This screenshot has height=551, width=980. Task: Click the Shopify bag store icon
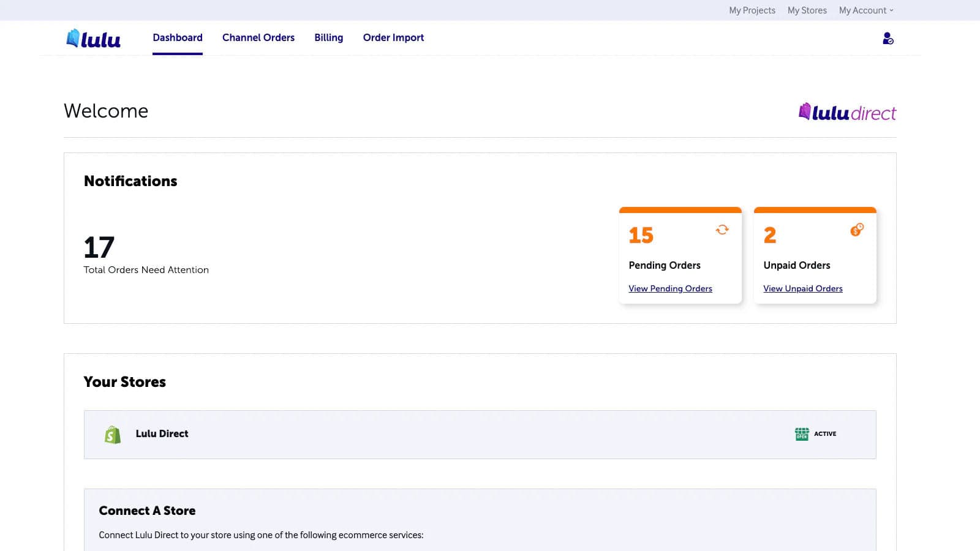pyautogui.click(x=113, y=435)
